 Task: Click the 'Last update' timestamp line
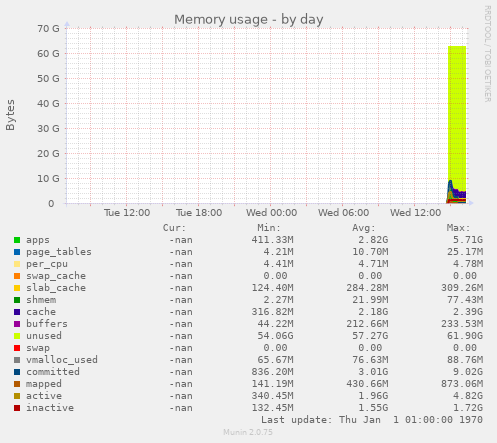372,420
